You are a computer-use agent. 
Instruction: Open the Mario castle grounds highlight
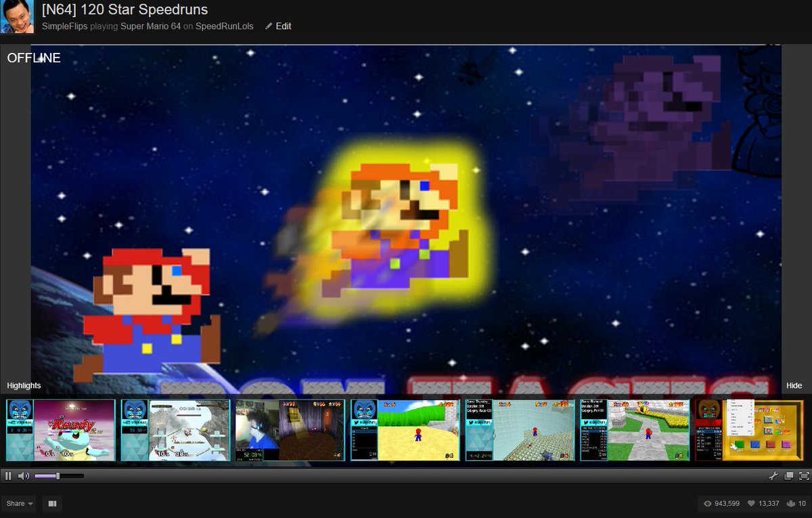coord(635,430)
